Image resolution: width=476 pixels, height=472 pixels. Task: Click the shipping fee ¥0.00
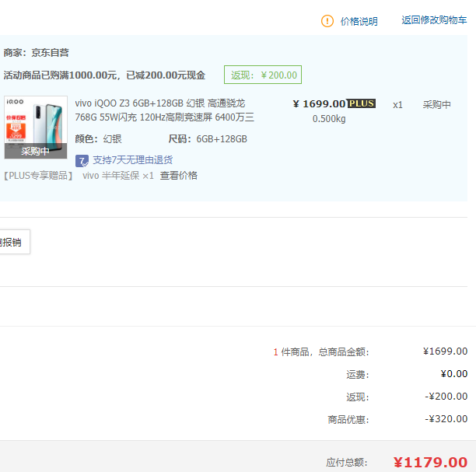point(454,374)
